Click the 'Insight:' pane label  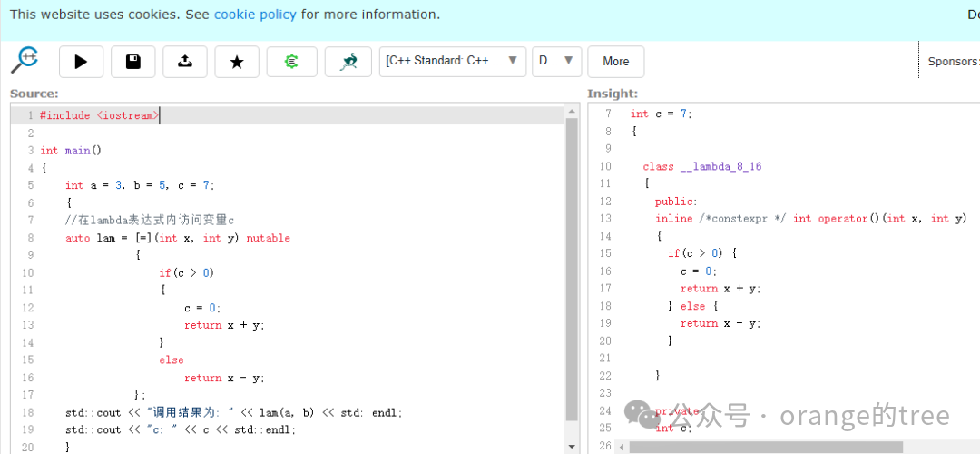(612, 94)
